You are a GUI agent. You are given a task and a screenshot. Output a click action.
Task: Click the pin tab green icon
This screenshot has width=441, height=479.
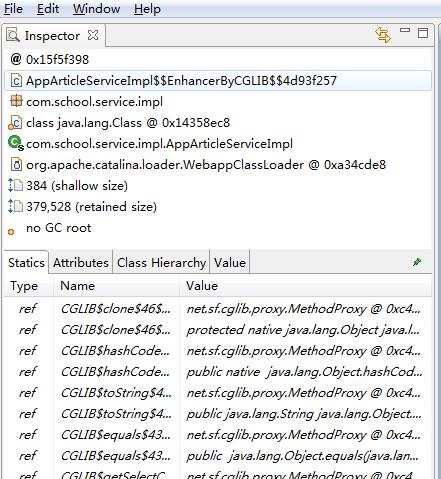click(417, 262)
